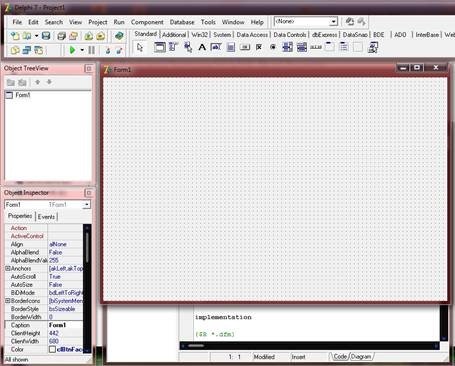This screenshot has width=455, height=366.
Task: Expand the Anchors property node
Action: [8, 269]
